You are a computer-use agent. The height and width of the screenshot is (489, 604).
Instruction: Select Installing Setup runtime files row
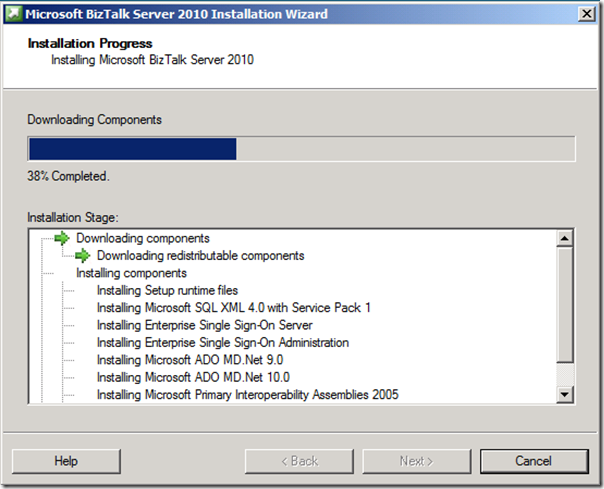pos(167,290)
